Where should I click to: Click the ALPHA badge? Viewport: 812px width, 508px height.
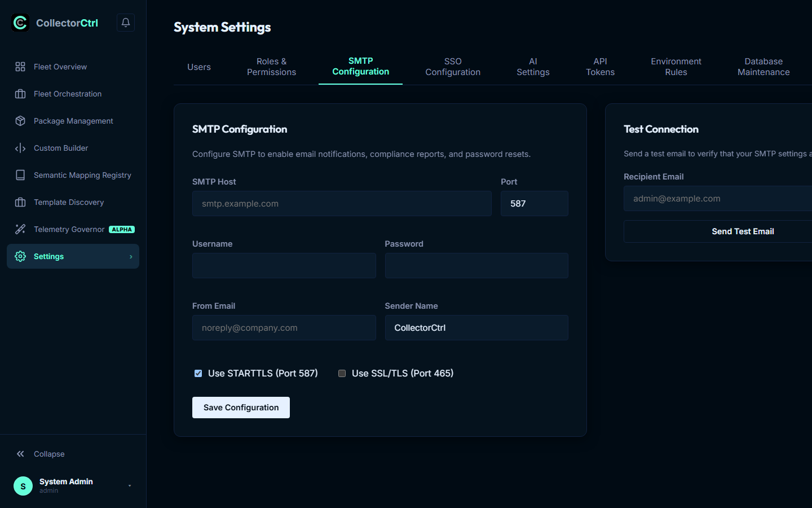point(122,229)
